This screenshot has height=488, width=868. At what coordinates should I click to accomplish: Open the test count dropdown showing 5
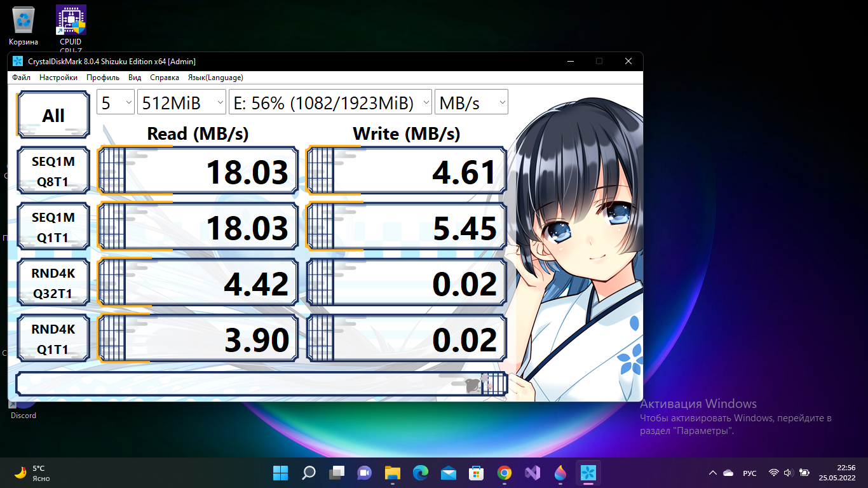tap(116, 102)
